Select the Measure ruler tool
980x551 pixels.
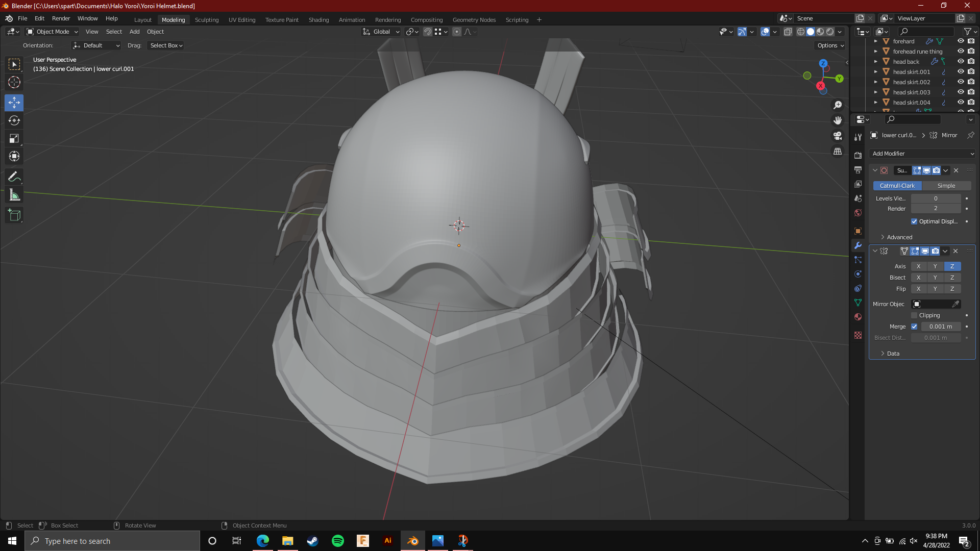[14, 195]
